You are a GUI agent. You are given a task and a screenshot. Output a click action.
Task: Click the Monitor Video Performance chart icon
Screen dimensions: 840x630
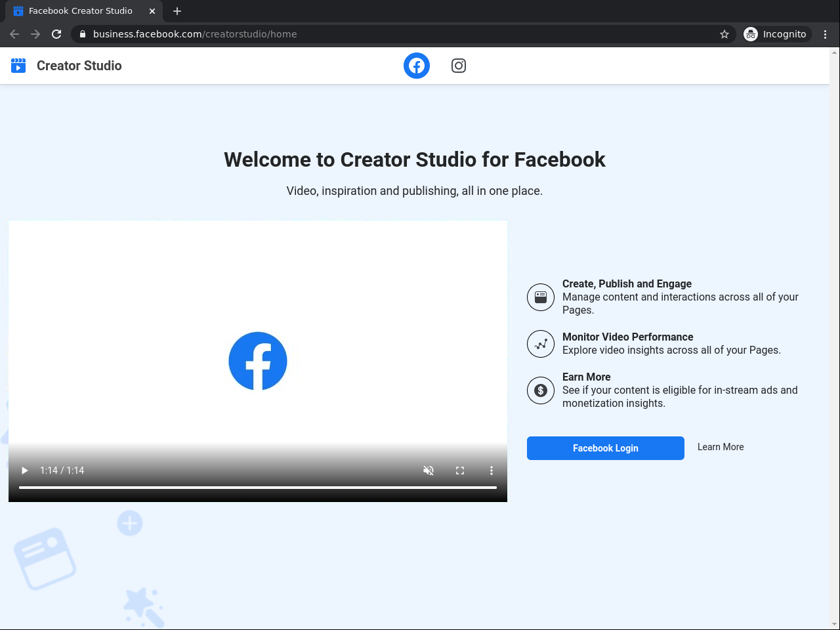[541, 344]
